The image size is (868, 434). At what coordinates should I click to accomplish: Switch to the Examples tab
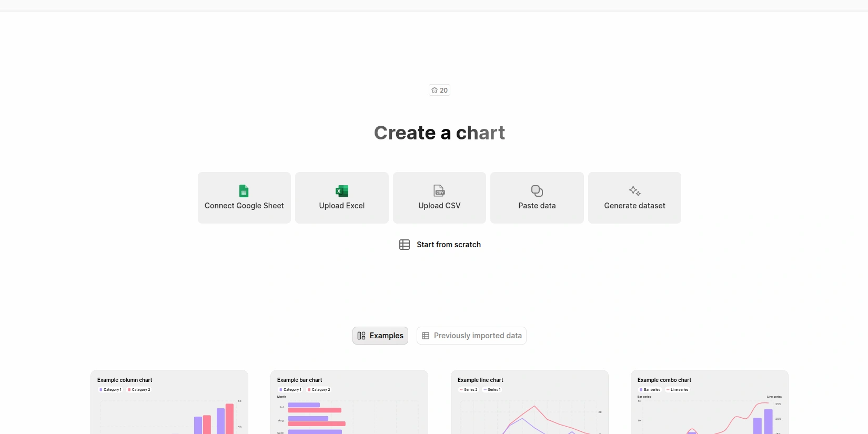[380, 336]
